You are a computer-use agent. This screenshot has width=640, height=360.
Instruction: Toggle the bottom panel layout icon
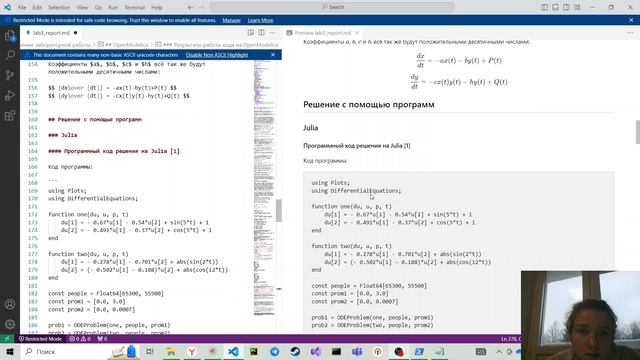click(x=556, y=7)
